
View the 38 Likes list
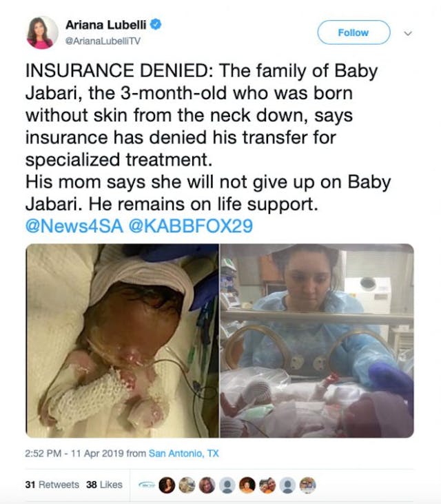(104, 485)
